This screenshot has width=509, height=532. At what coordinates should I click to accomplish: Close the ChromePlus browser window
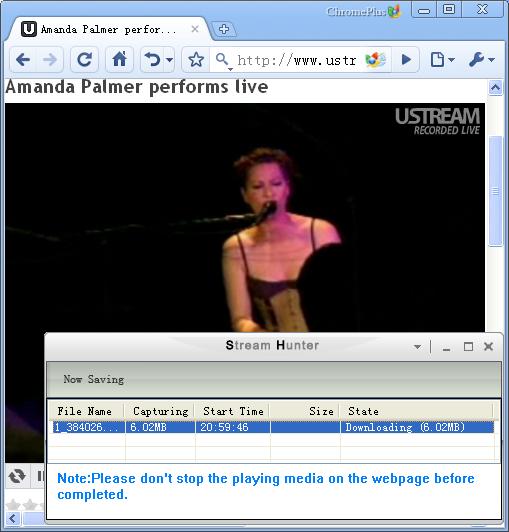tap(483, 9)
